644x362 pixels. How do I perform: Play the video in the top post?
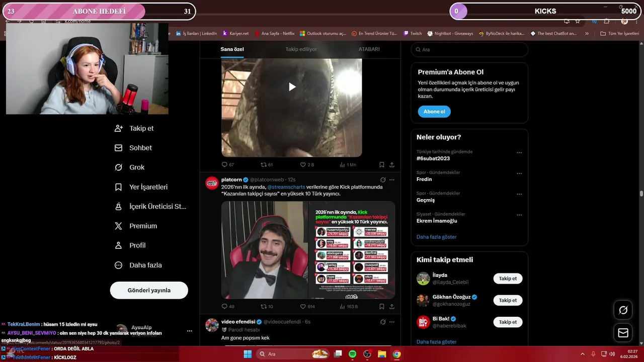coord(292,86)
